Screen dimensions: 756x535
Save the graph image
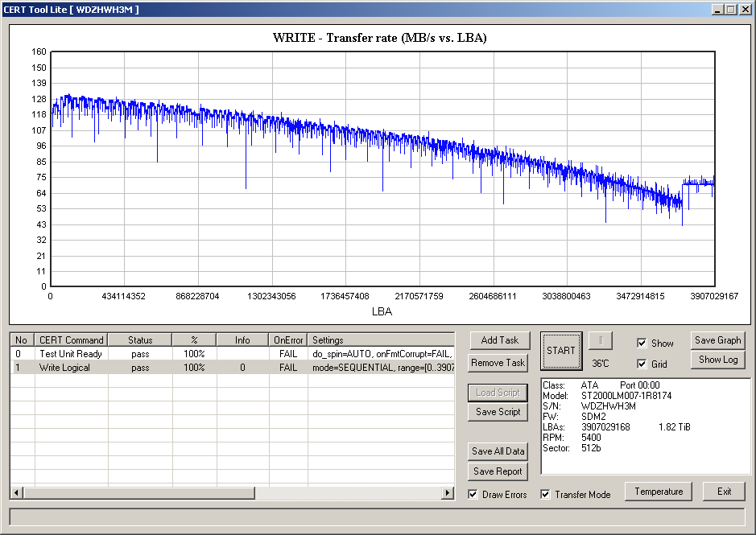(718, 340)
